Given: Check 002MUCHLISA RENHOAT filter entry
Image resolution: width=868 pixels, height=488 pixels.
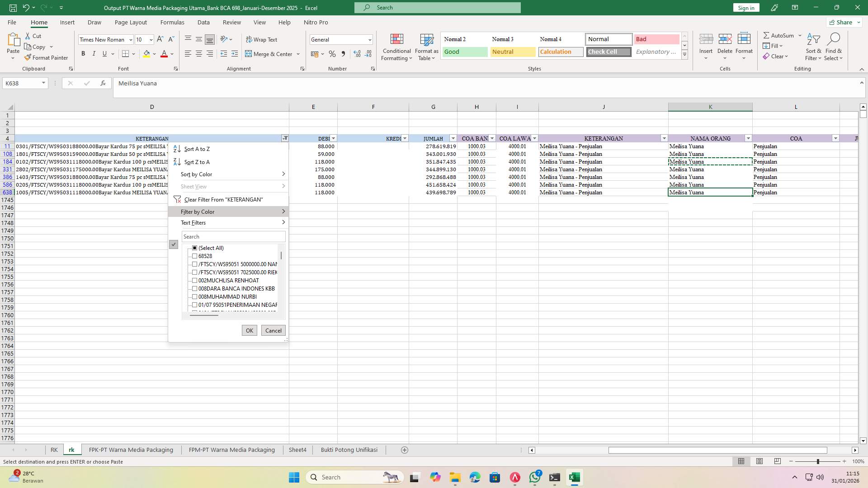Looking at the screenshot, I should pyautogui.click(x=194, y=280).
